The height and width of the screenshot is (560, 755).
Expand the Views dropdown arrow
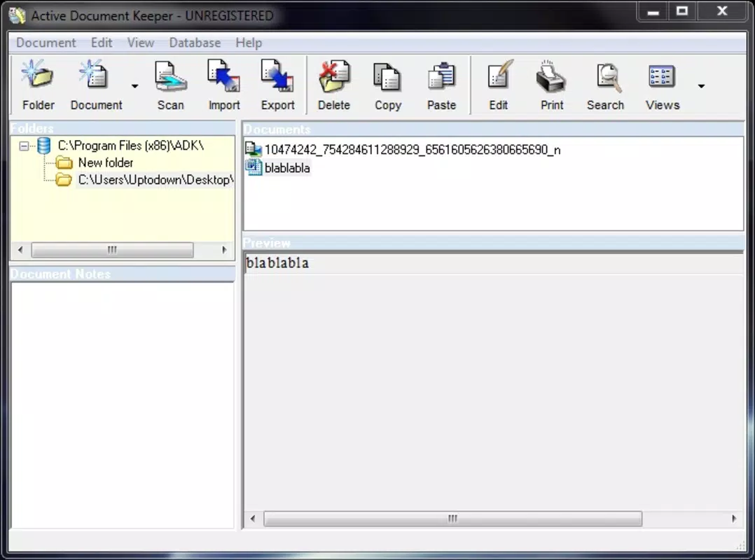point(701,86)
